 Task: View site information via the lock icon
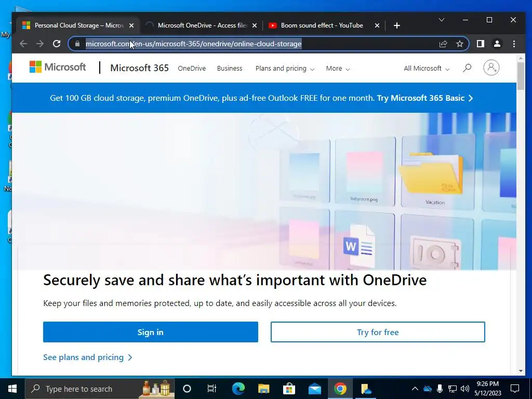[77, 44]
